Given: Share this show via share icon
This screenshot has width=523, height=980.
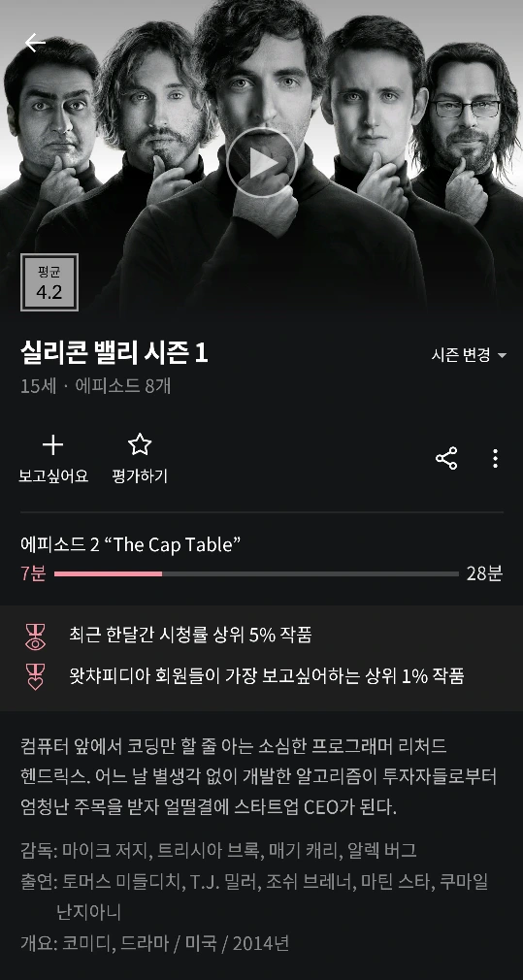Looking at the screenshot, I should coord(446,458).
